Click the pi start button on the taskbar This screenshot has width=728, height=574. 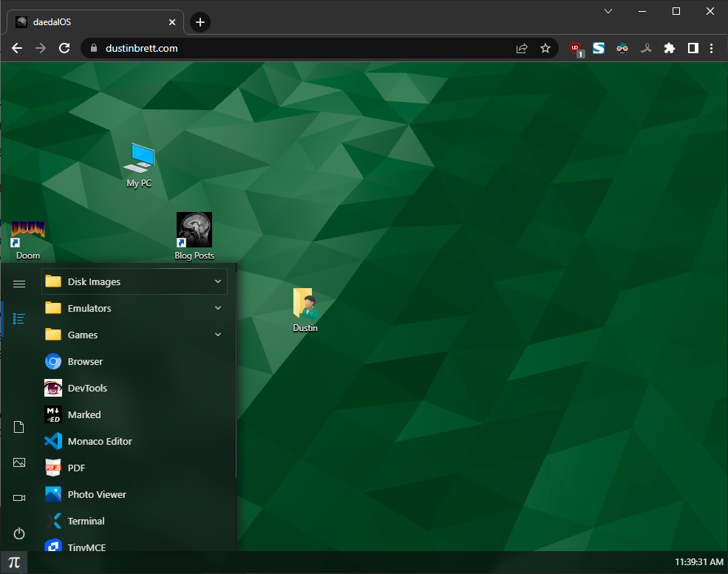tap(15, 562)
